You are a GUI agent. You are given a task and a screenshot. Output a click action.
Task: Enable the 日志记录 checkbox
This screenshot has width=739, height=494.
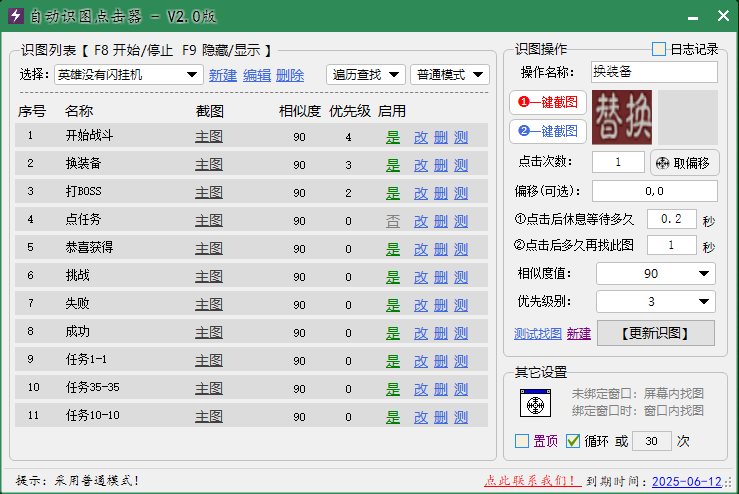coord(659,49)
